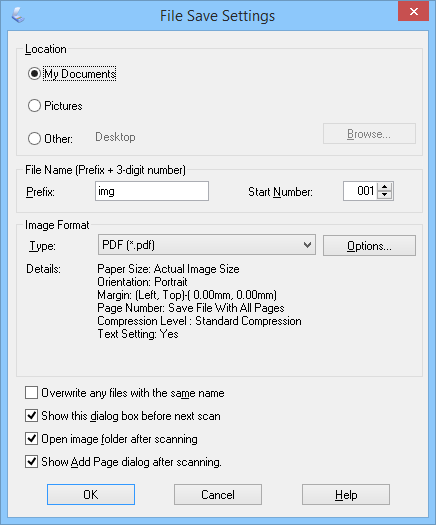
Task: Open the image Type dropdown
Action: [207, 245]
